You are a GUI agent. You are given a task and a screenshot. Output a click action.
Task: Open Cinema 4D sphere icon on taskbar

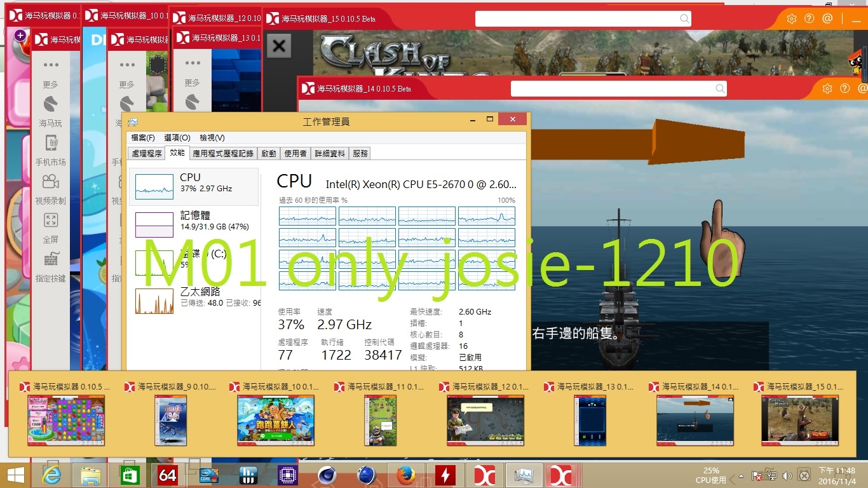[x=327, y=475]
